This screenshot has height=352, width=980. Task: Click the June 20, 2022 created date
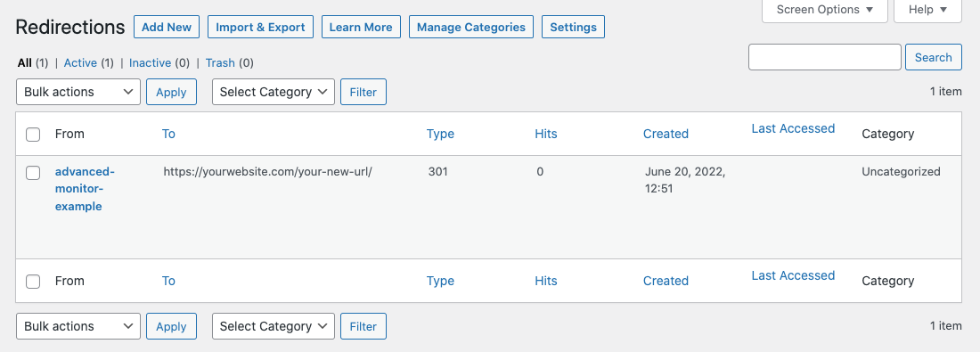(685, 180)
